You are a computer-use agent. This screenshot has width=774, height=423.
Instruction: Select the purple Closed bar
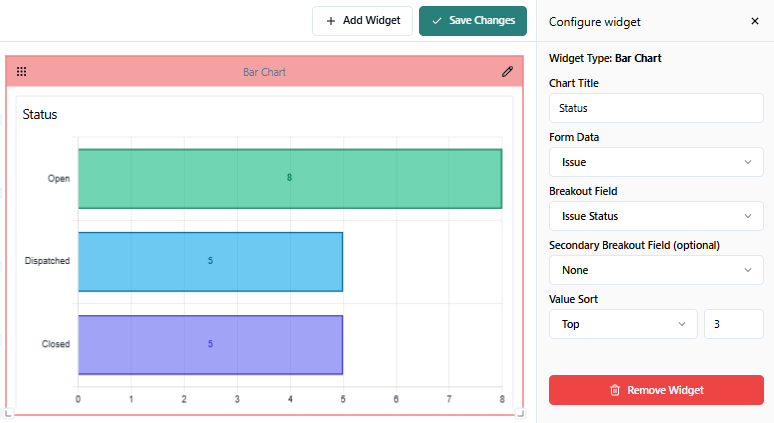[x=210, y=345]
